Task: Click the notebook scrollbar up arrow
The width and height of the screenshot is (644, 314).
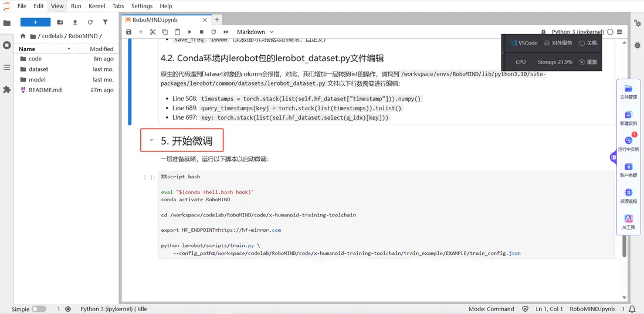Action: (624, 42)
